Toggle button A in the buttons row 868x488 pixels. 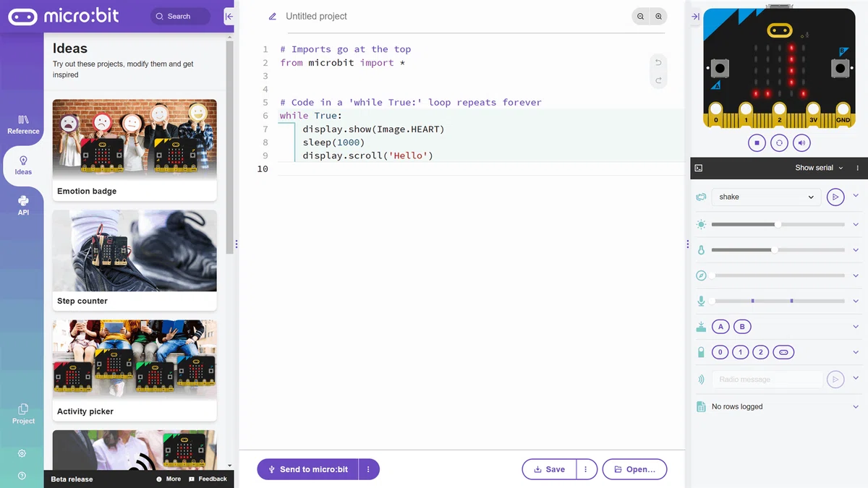[720, 327]
